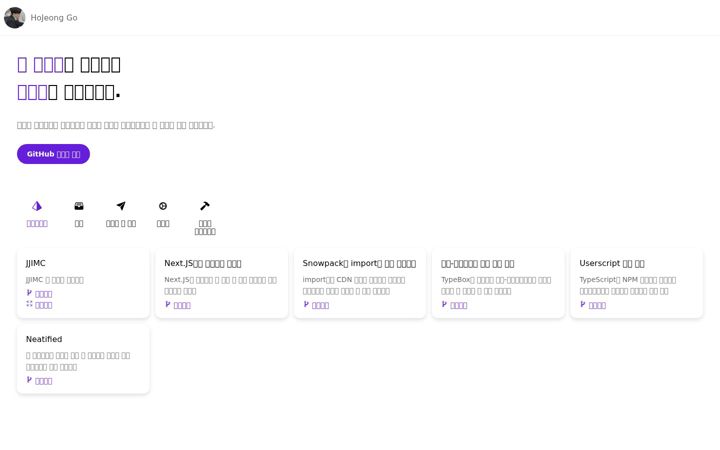Open the branch icon link in Snowpack card
This screenshot has width=720, height=450.
[316, 305]
